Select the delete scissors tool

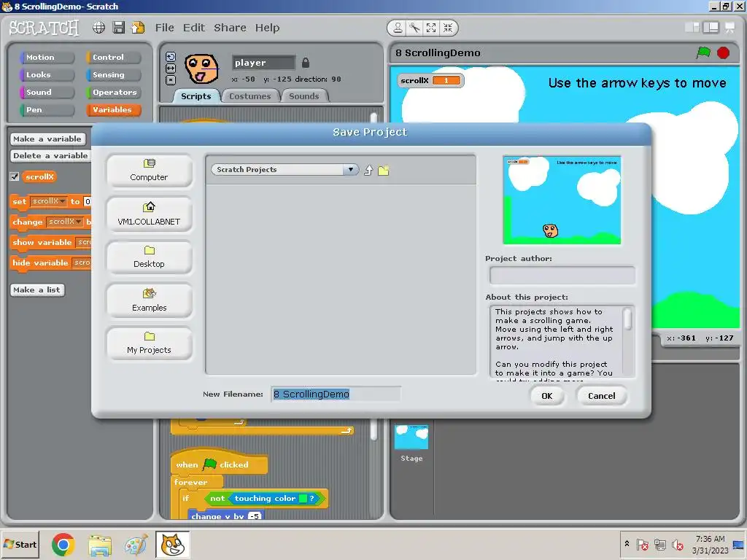coord(414,28)
